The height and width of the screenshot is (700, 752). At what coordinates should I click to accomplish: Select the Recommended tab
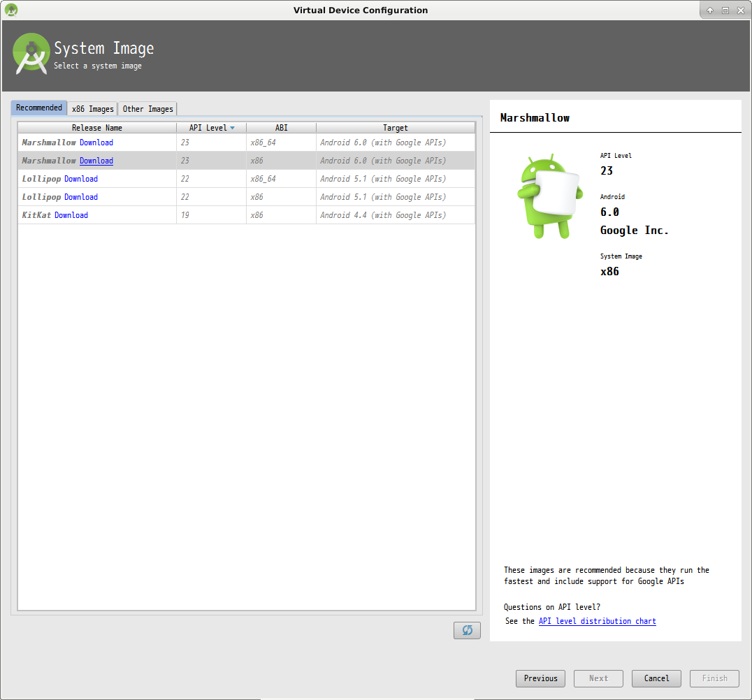[x=39, y=108]
